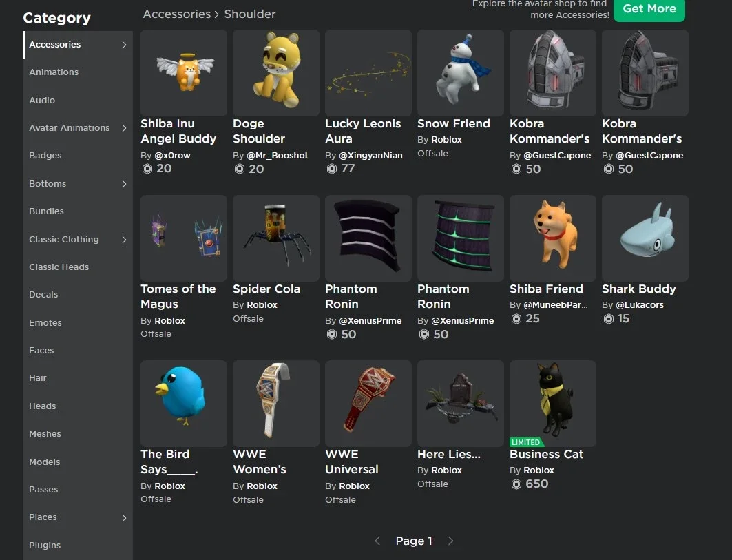Click Robux icon next to 25 price

(516, 319)
